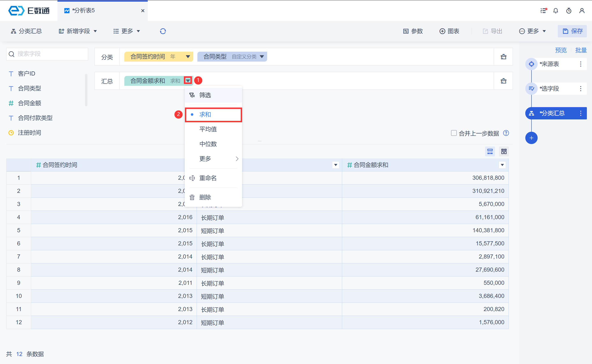Select 删除 in the context menu
This screenshot has height=364, width=592.
click(205, 197)
